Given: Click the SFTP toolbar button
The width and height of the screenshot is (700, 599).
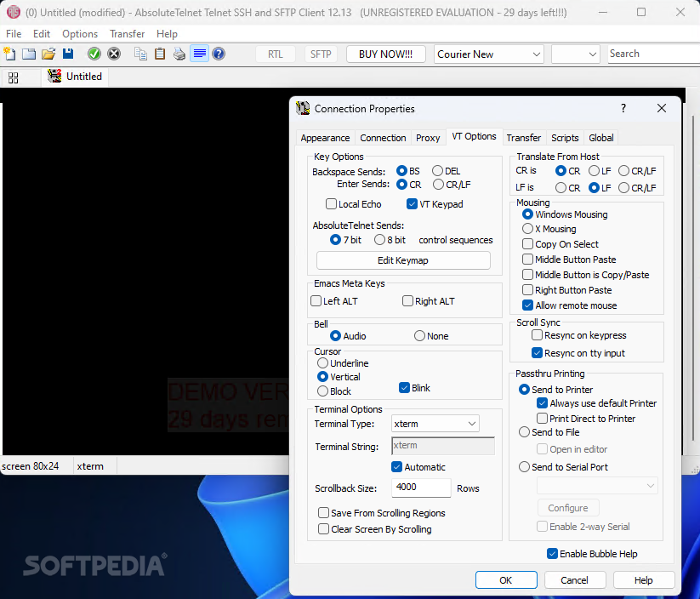Looking at the screenshot, I should click(x=321, y=54).
